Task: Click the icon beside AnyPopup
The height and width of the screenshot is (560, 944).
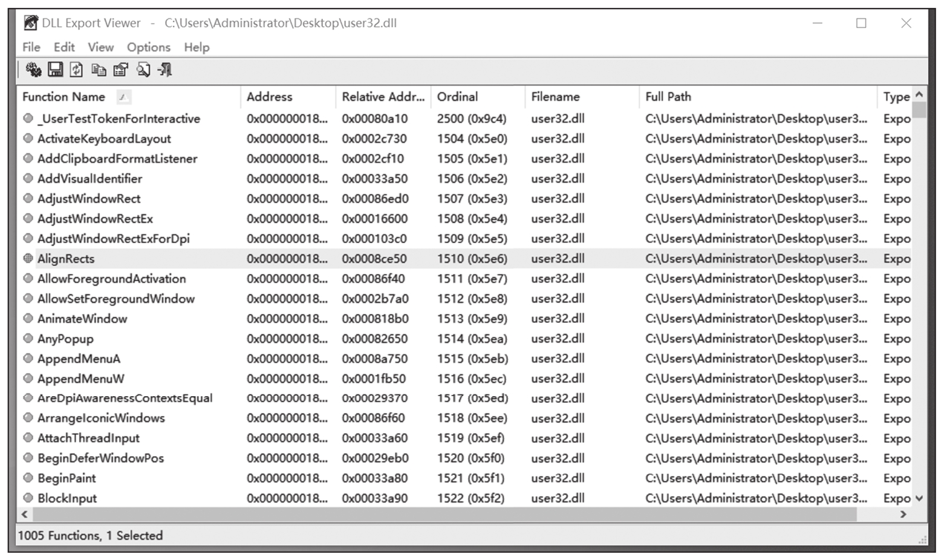Action: [28, 339]
